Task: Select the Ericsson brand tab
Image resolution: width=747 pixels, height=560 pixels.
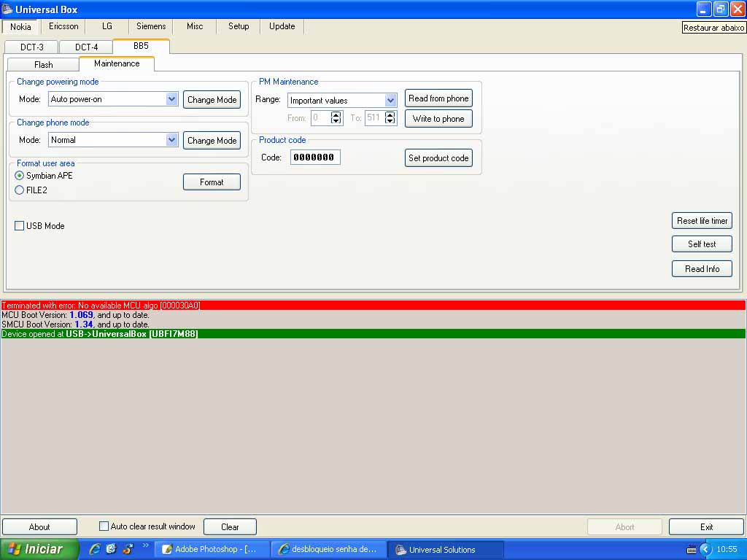Action: point(63,26)
